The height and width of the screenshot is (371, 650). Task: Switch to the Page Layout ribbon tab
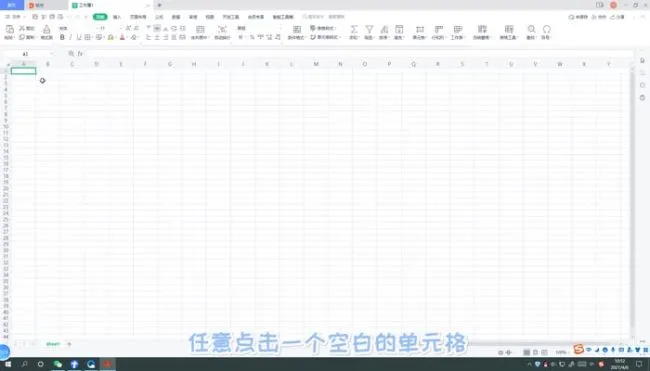(x=138, y=17)
